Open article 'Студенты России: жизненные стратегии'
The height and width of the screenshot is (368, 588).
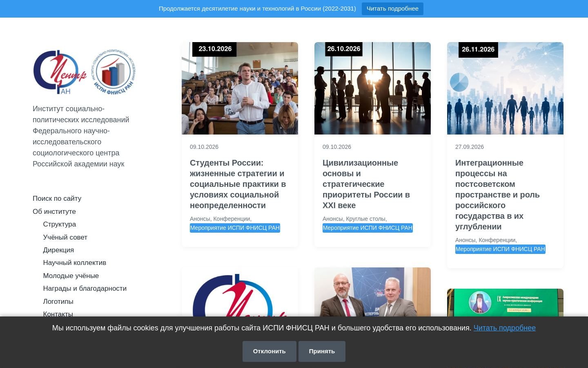238,184
